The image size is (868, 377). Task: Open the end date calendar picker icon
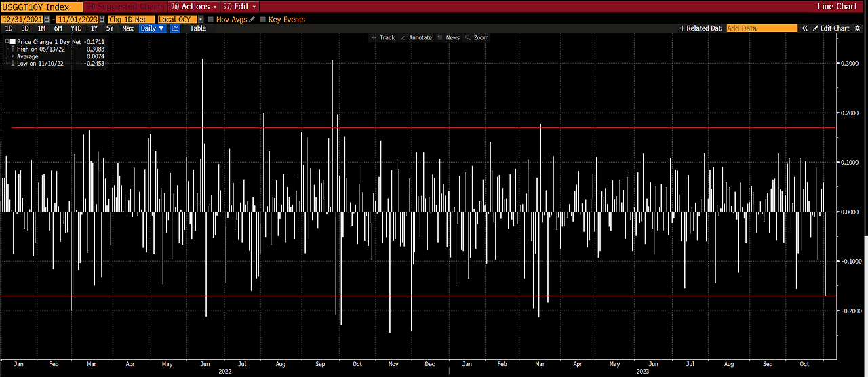[x=102, y=20]
